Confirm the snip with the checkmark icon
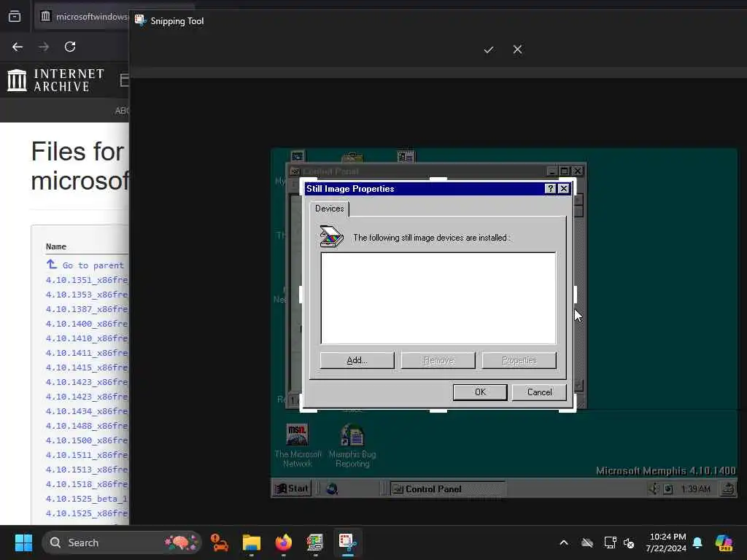 click(x=488, y=50)
